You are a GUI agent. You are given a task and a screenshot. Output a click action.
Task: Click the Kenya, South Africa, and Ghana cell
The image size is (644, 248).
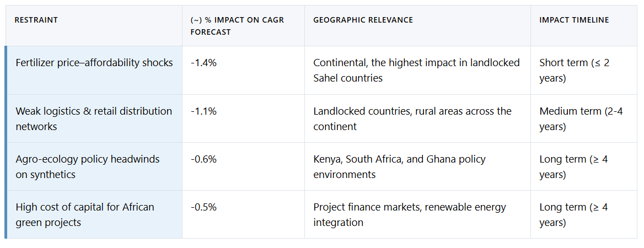(x=399, y=166)
